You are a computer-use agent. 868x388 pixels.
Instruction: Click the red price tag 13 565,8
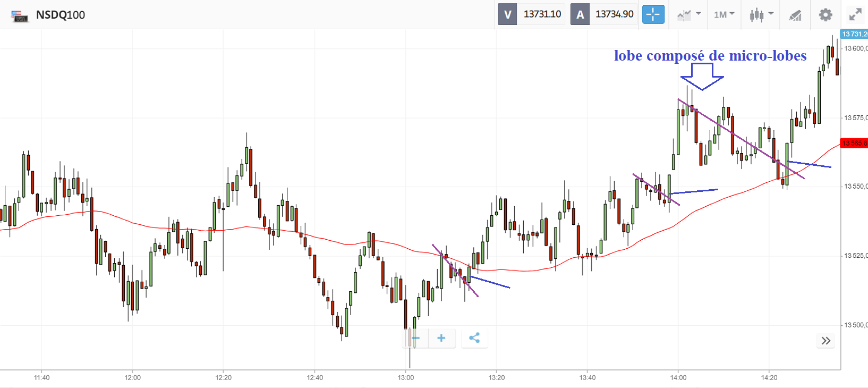click(x=855, y=144)
